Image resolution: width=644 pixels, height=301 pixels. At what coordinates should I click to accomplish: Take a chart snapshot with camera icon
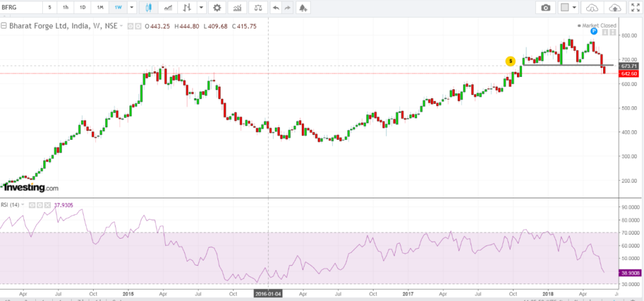click(545, 8)
